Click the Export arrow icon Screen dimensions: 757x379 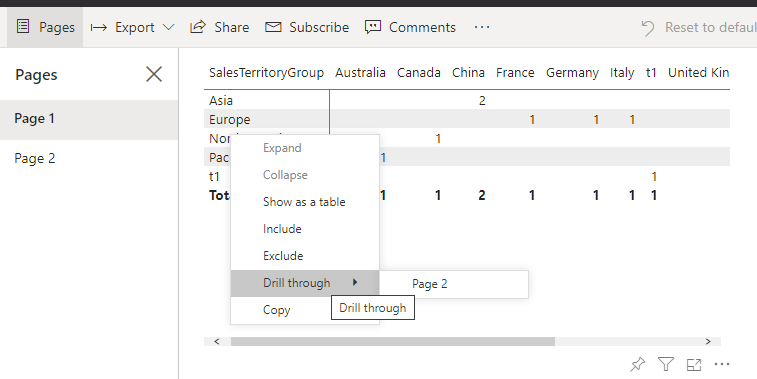click(98, 28)
